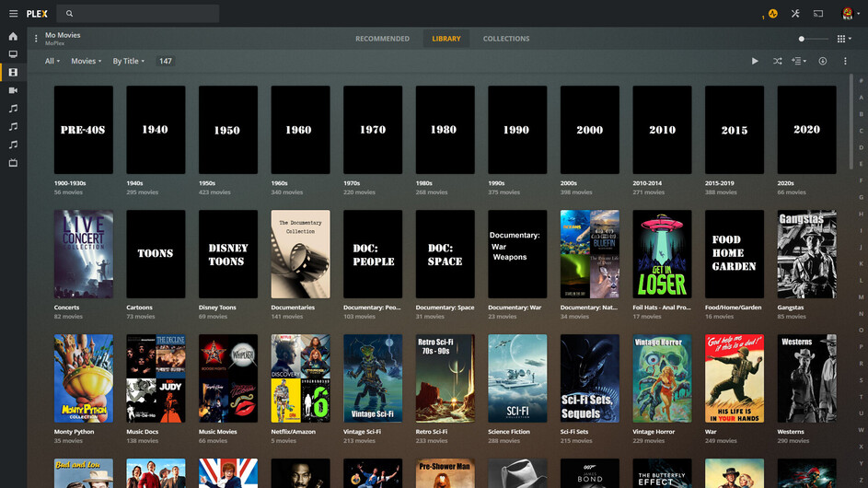Viewport: 868px width, 488px height.
Task: Open the 2010 collection poster
Action: 662,130
